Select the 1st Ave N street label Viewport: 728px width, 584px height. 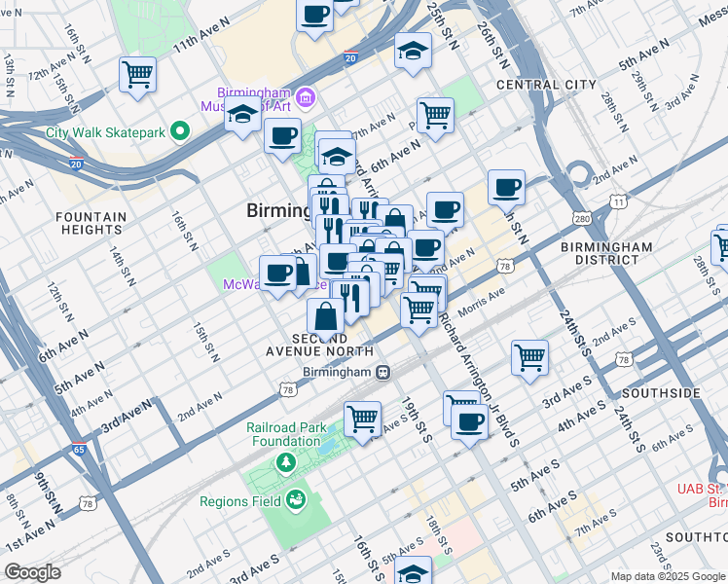coord(30,534)
